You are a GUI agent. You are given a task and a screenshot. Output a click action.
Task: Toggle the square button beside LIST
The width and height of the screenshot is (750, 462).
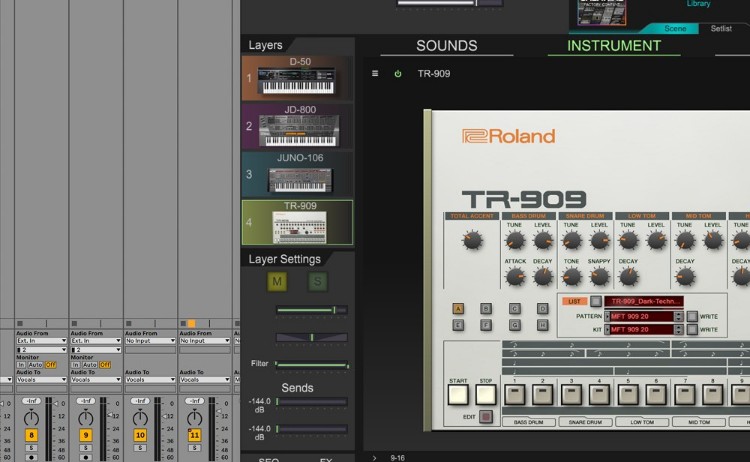(x=596, y=301)
